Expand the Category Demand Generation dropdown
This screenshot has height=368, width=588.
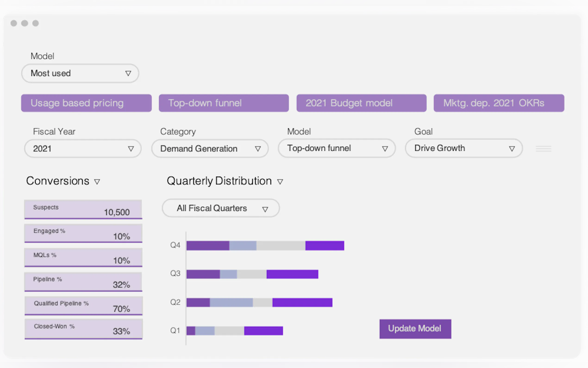pos(210,149)
